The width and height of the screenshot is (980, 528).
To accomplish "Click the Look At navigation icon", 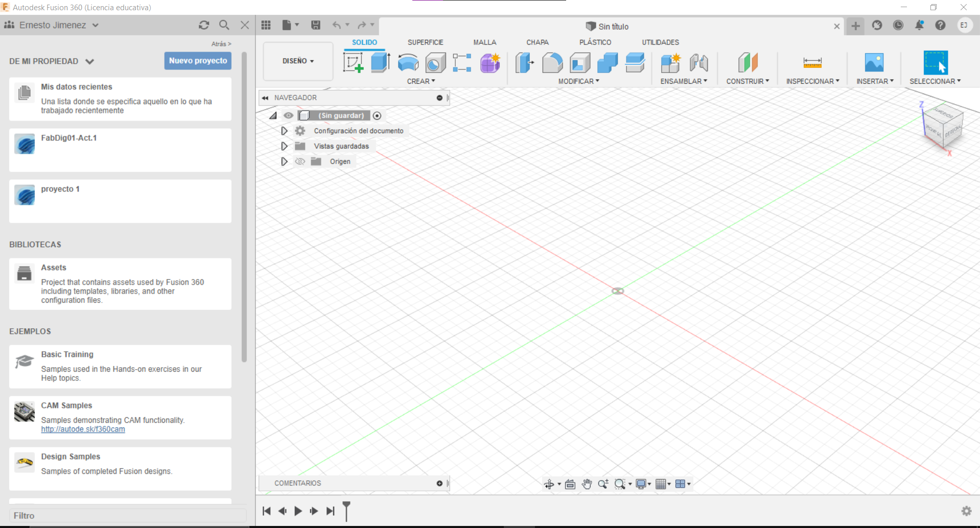I will pos(570,484).
